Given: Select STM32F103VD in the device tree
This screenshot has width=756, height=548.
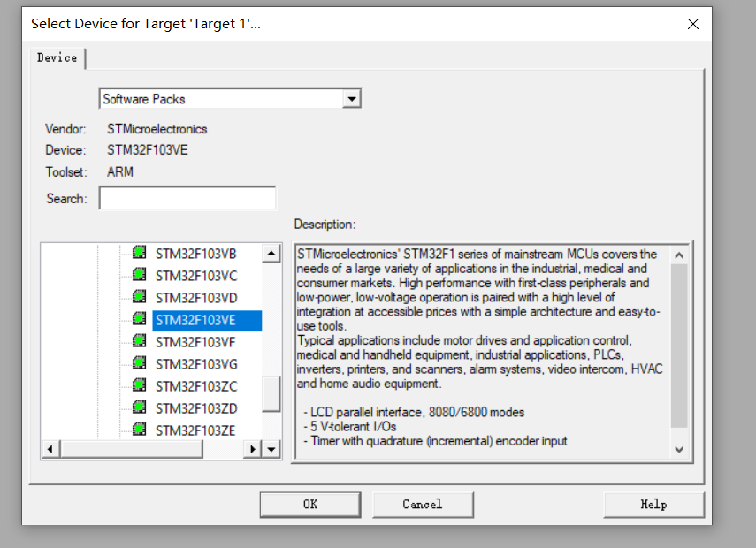Looking at the screenshot, I should pyautogui.click(x=196, y=299).
